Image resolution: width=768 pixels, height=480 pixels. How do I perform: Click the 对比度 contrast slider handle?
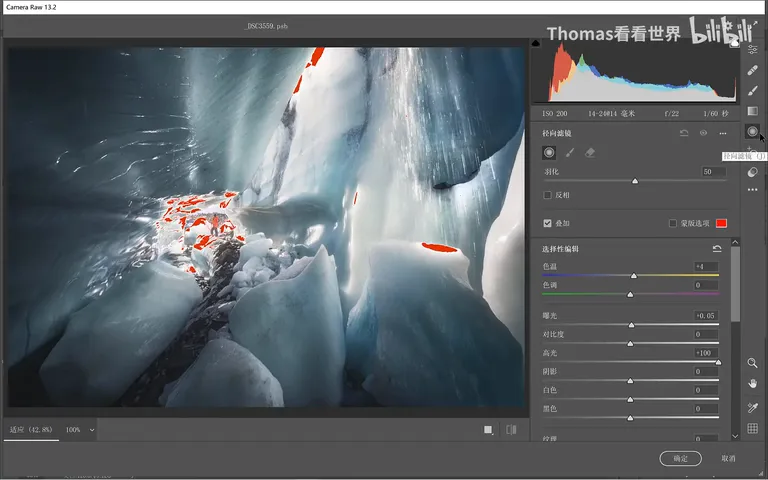click(x=630, y=343)
